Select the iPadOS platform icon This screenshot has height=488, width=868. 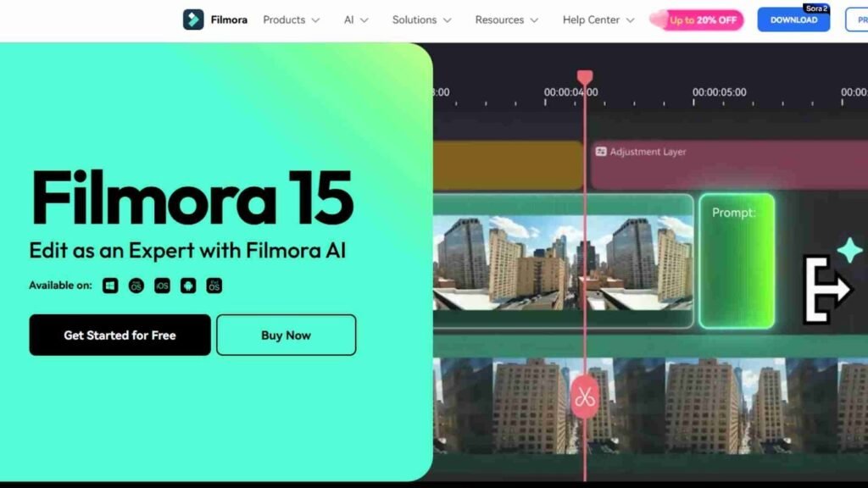(214, 286)
